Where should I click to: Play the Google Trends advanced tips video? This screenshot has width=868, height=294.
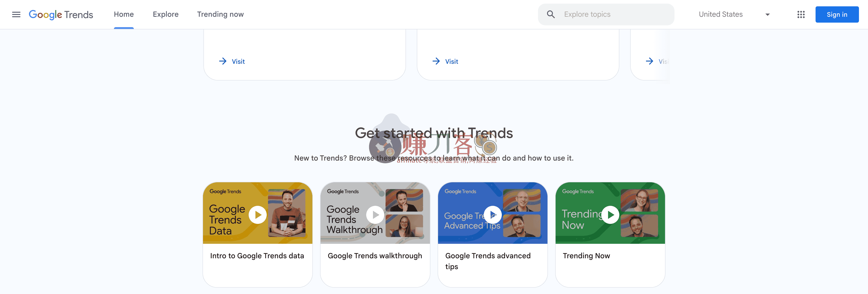click(x=492, y=214)
